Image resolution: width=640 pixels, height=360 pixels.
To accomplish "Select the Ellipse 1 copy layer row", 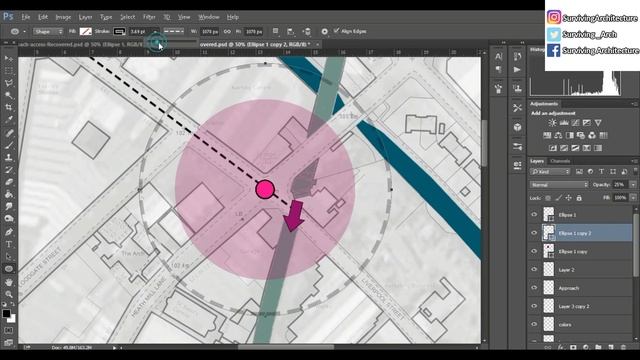I will click(581, 251).
